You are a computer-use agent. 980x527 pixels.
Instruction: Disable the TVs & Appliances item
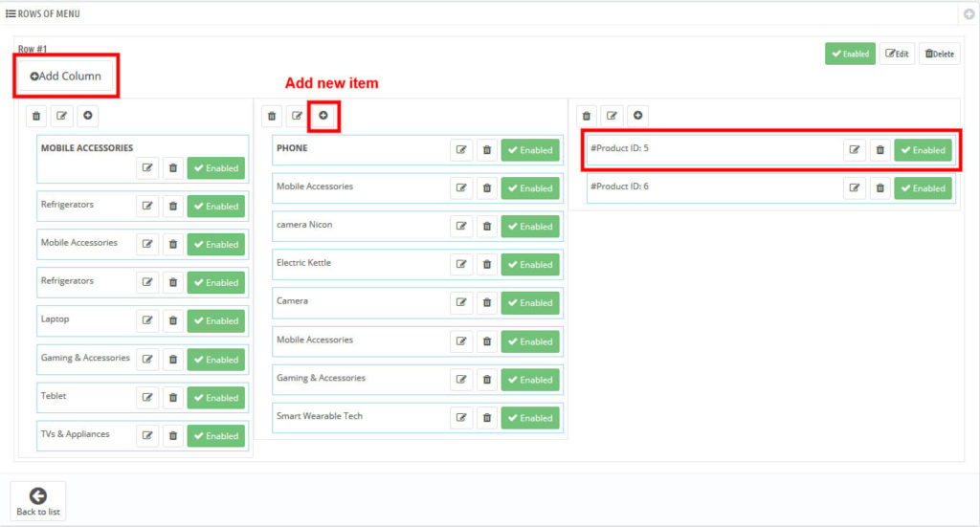216,436
